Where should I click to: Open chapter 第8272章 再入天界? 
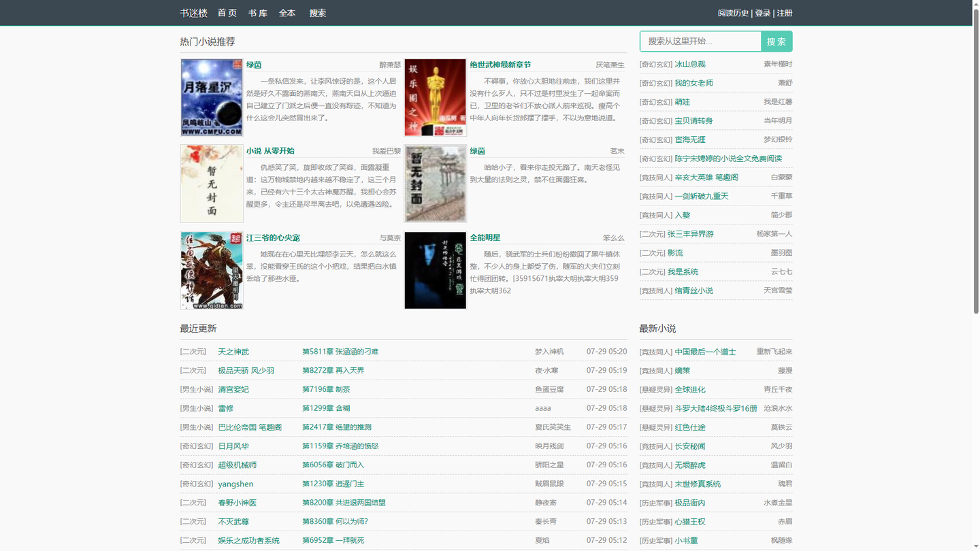pos(333,371)
